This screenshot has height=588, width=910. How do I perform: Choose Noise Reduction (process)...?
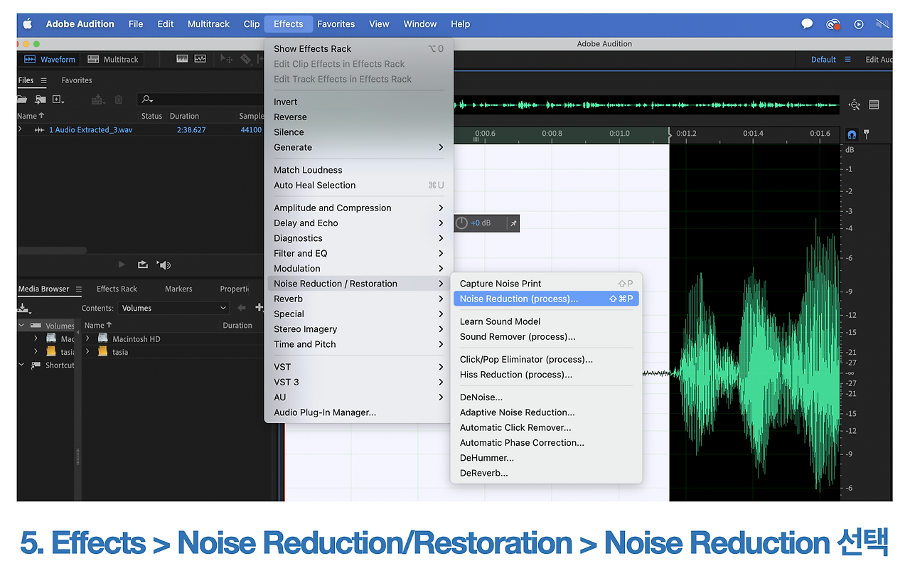(546, 299)
